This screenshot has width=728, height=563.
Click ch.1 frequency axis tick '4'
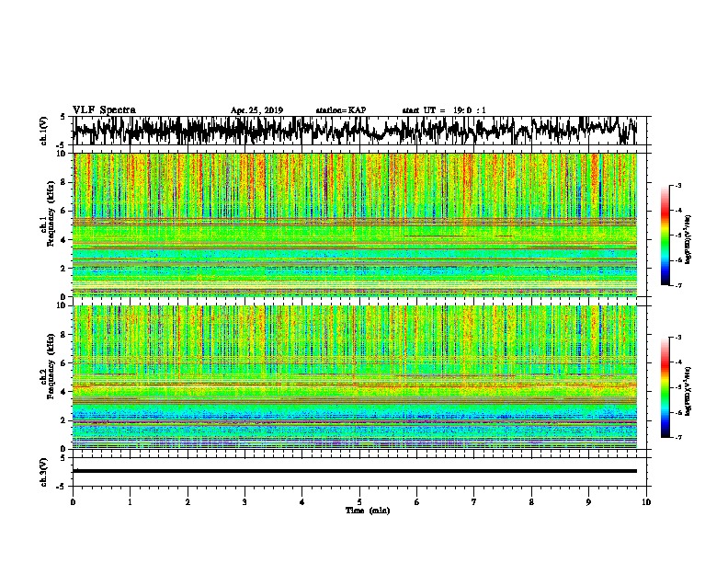[x=64, y=240]
